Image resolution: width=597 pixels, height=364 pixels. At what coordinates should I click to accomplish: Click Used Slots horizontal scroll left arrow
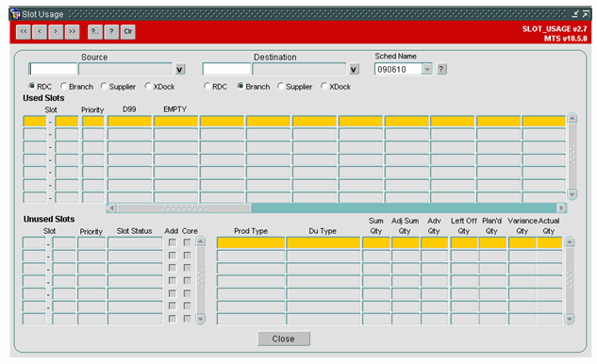pos(112,207)
